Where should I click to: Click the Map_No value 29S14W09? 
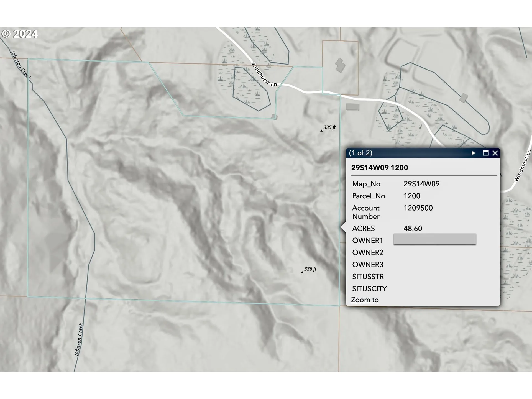tap(421, 184)
